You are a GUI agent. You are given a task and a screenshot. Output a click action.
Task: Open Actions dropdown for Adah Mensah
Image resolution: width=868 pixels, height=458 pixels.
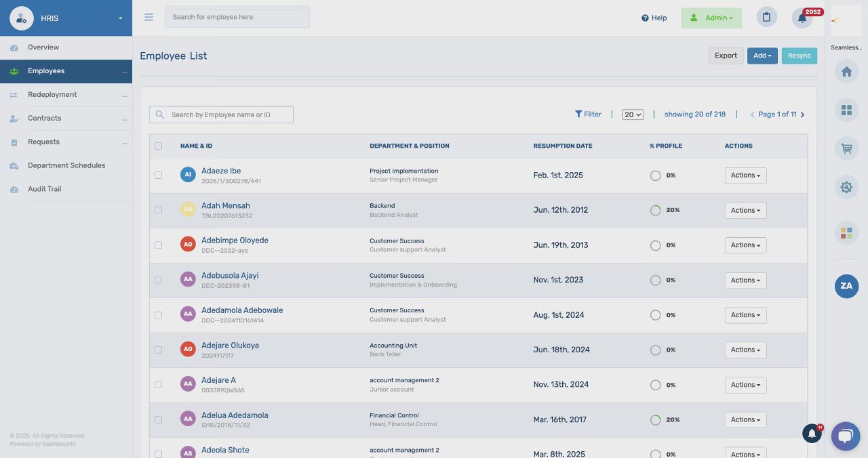(745, 211)
